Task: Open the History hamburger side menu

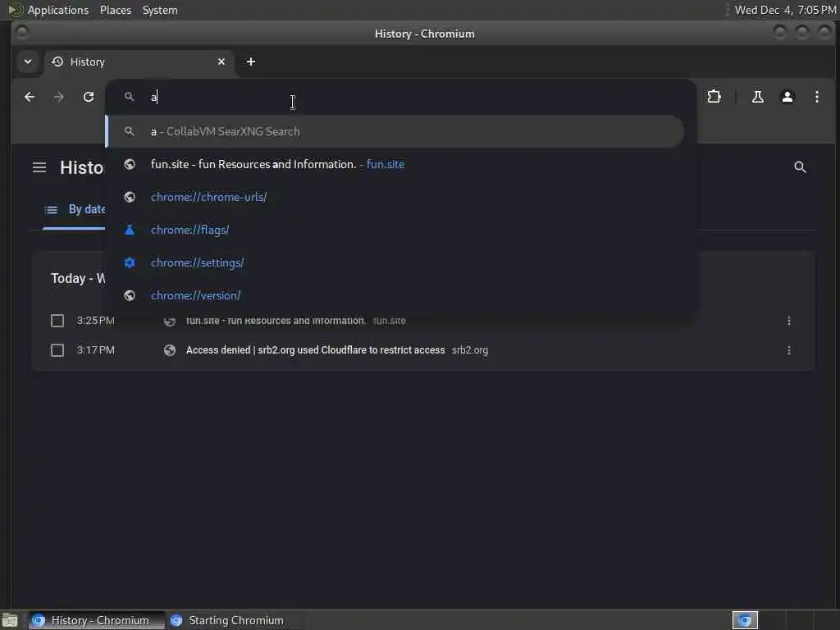Action: pyautogui.click(x=39, y=167)
